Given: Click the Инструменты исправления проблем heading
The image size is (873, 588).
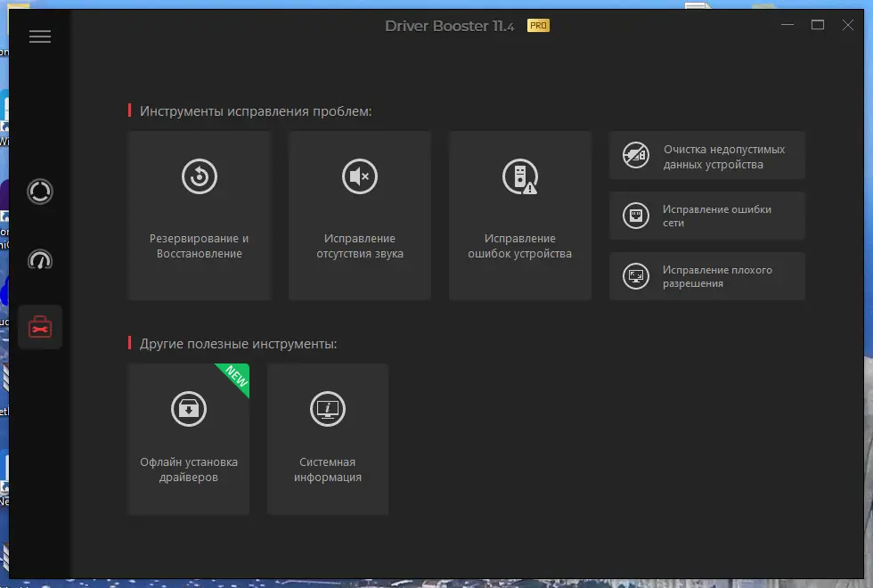Looking at the screenshot, I should coord(256,111).
